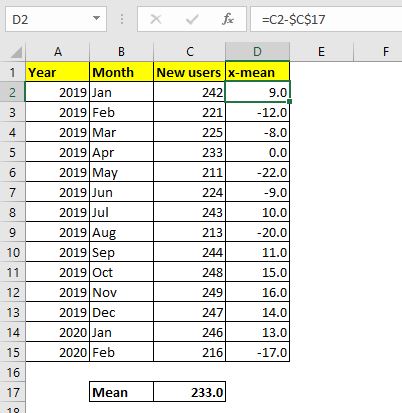Select column D header
The height and width of the screenshot is (413, 402).
click(x=257, y=52)
